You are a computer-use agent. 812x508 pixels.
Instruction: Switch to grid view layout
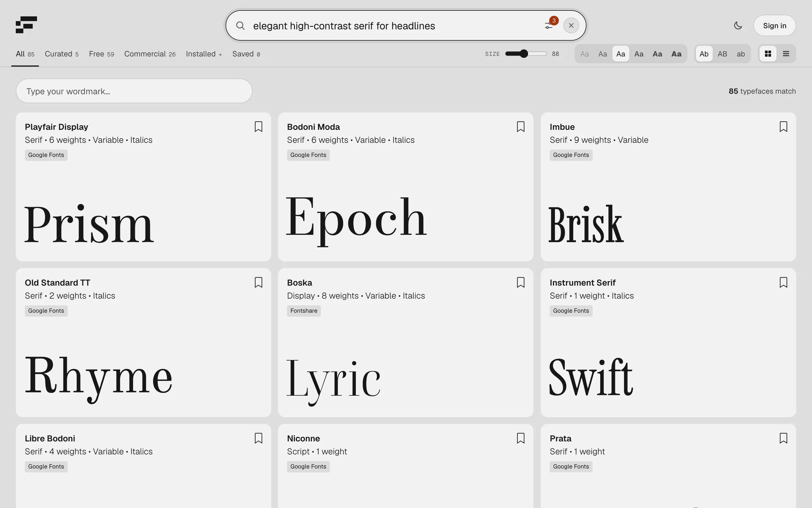(x=768, y=54)
